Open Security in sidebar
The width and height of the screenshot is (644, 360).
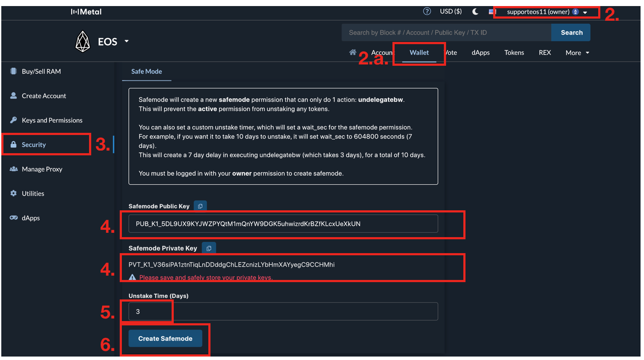34,145
